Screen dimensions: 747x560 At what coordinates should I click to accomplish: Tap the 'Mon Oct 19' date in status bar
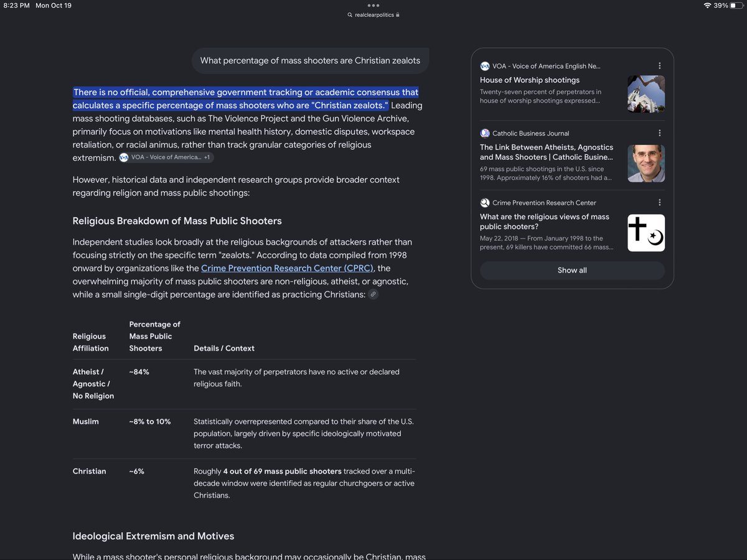tap(54, 5)
